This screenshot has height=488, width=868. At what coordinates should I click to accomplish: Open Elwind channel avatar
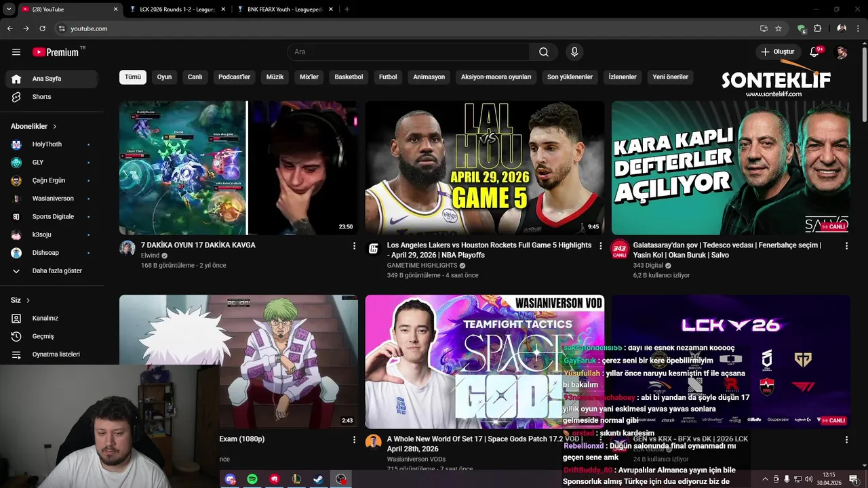click(127, 248)
